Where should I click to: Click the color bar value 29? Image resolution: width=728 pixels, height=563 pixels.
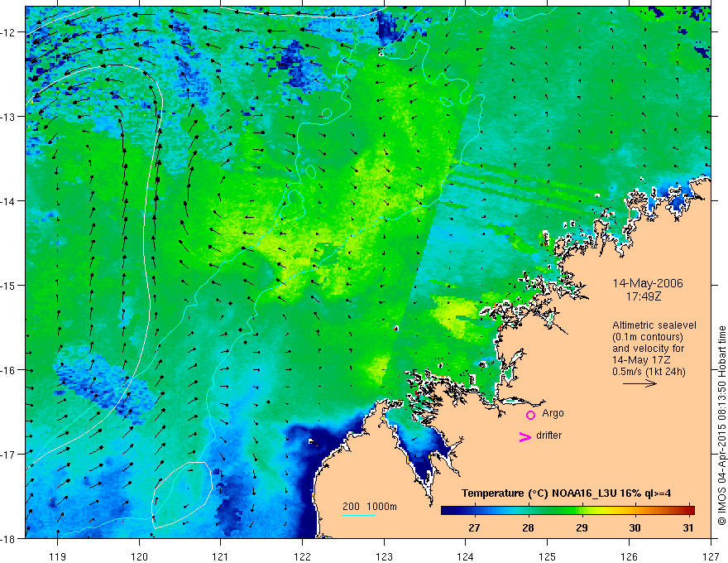[x=582, y=527]
